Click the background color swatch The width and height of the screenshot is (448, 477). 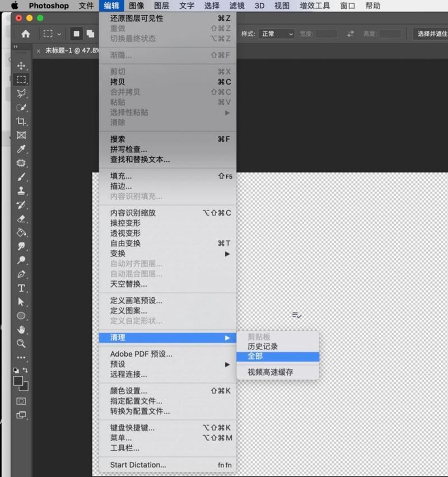[x=24, y=387]
